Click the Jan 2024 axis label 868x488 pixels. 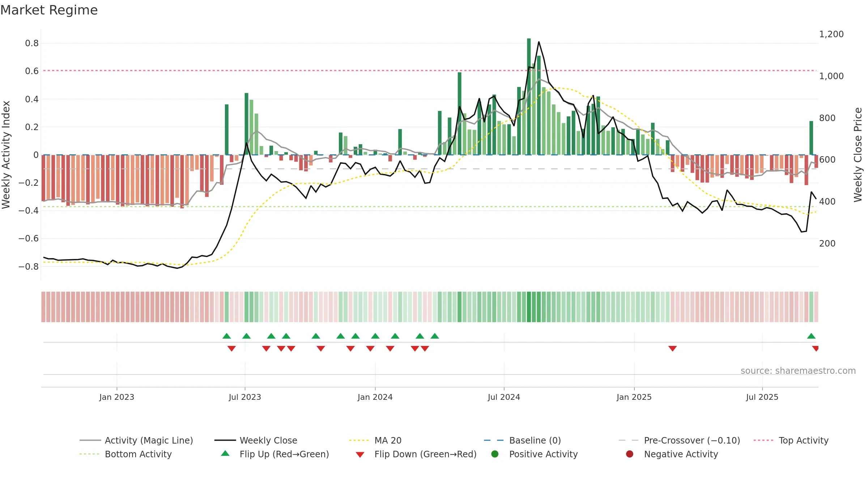click(375, 397)
